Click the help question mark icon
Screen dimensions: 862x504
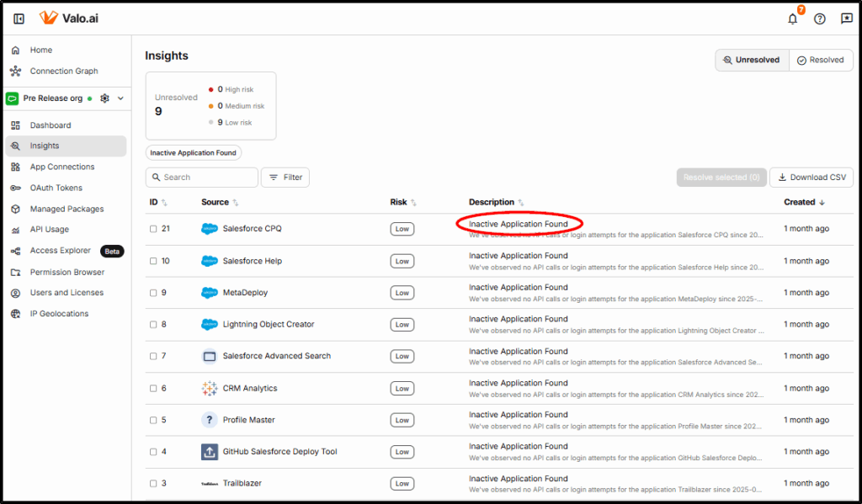(820, 19)
